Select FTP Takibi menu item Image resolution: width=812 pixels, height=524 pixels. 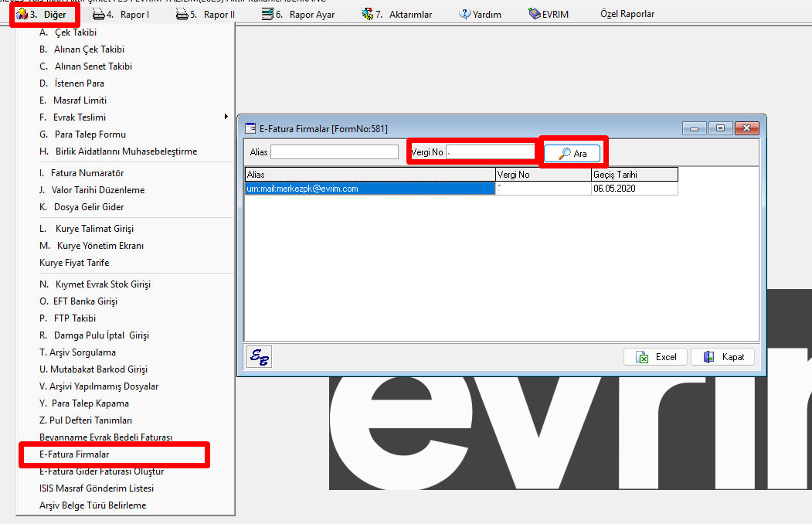click(x=125, y=318)
